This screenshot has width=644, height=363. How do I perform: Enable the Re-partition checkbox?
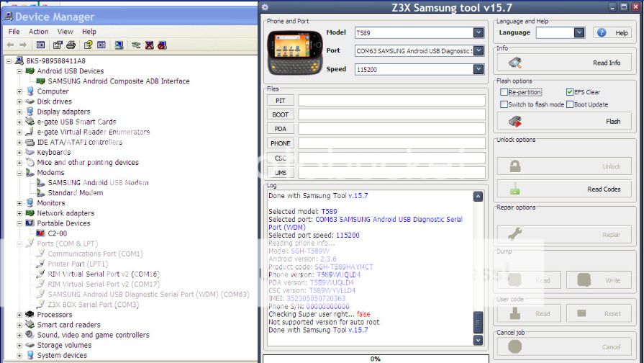(x=504, y=91)
